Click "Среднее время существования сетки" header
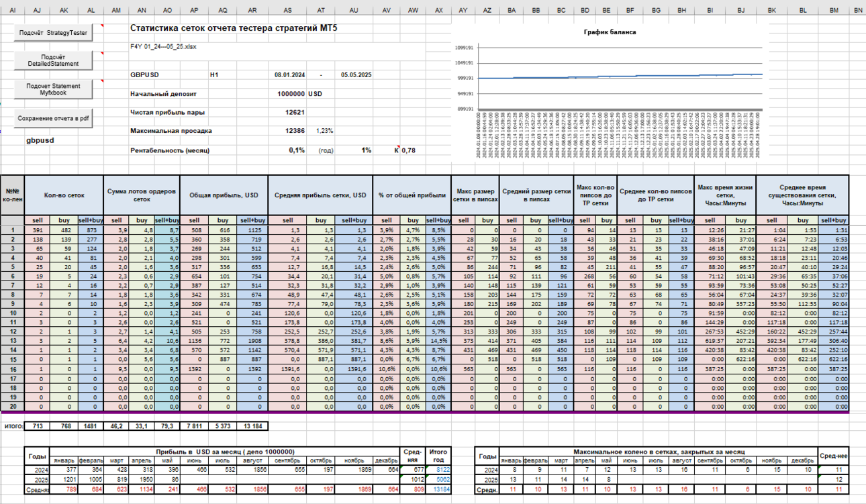The image size is (866, 504). pyautogui.click(x=802, y=195)
